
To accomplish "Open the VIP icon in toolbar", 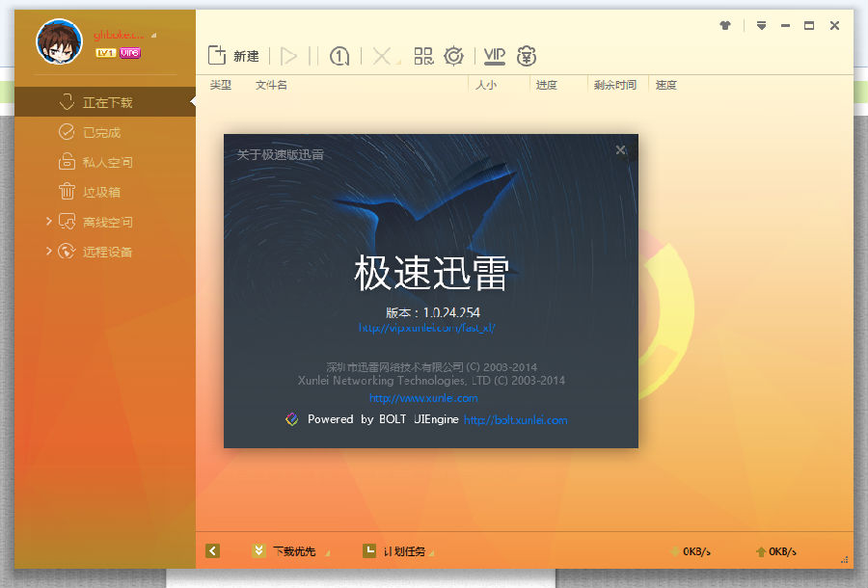I will click(495, 56).
